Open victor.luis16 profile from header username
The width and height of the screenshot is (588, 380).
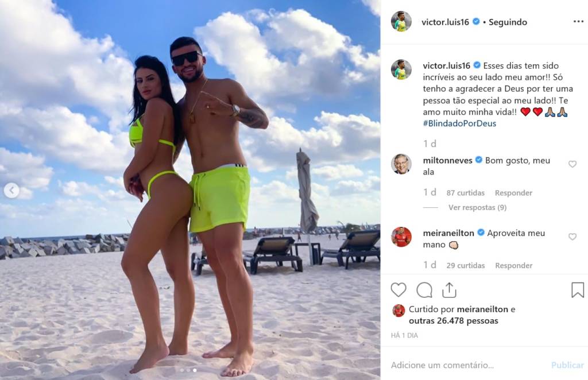pyautogui.click(x=445, y=22)
